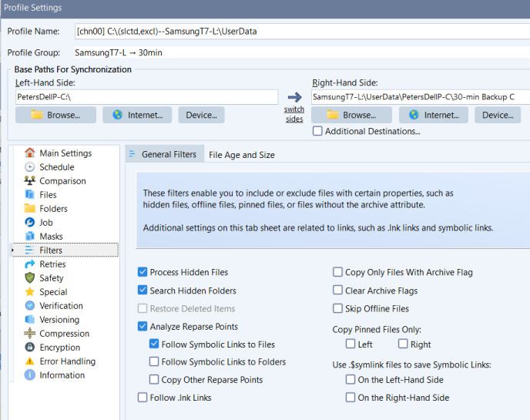Select the Error Handling warning icon
Viewport: 530px width, 420px height.
pyautogui.click(x=30, y=361)
